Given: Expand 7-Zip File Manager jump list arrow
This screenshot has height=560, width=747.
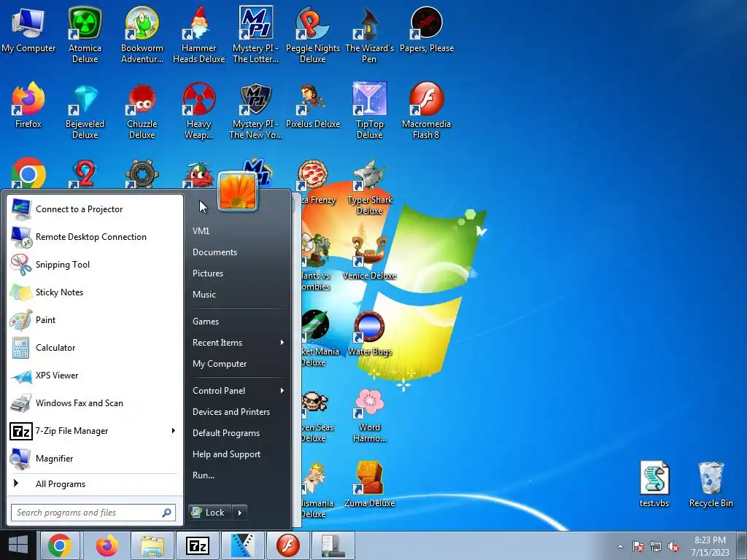Looking at the screenshot, I should (174, 430).
